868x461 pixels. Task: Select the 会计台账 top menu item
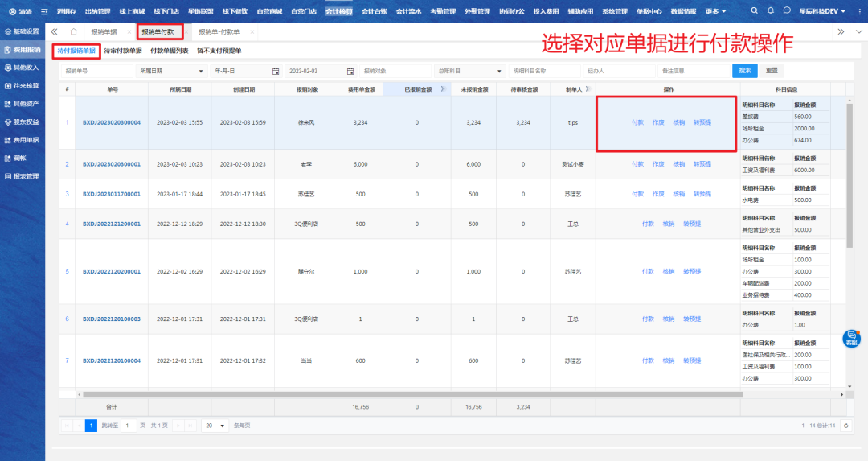pyautogui.click(x=374, y=11)
